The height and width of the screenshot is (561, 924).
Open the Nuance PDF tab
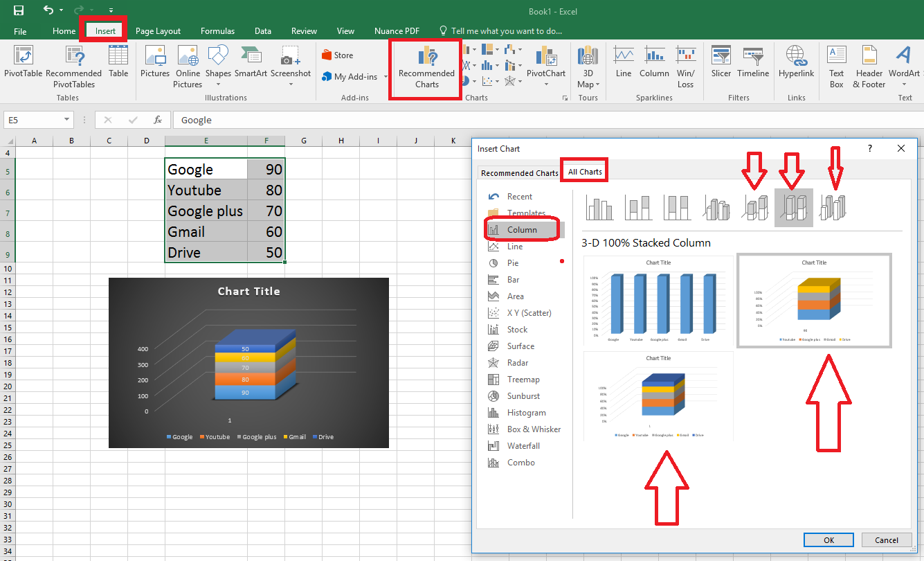click(x=397, y=31)
